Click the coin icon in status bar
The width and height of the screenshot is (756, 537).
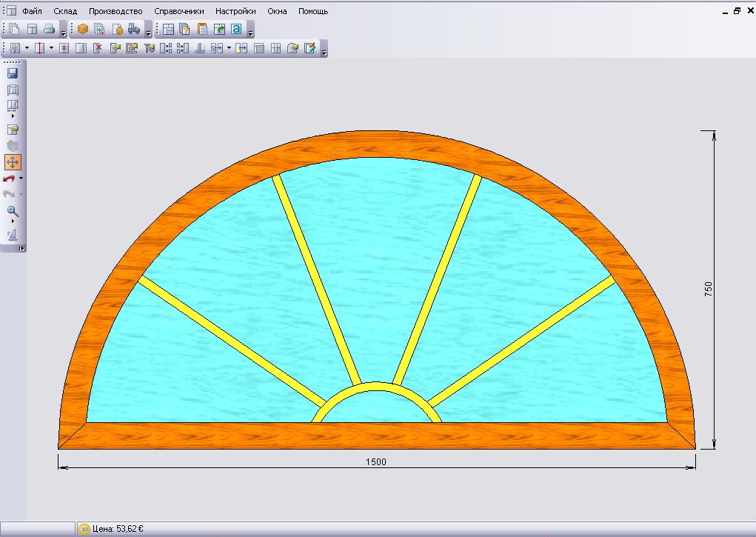coord(84,529)
